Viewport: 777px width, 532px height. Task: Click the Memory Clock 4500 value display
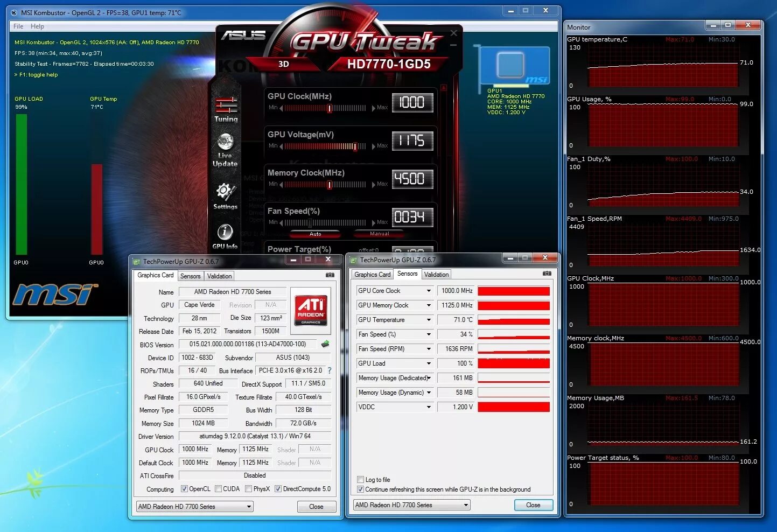click(x=412, y=179)
